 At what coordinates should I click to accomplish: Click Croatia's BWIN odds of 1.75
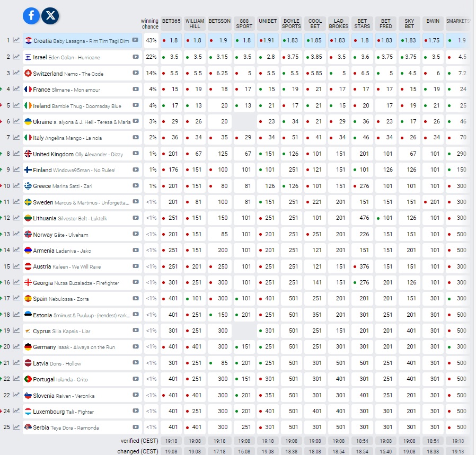coord(433,40)
